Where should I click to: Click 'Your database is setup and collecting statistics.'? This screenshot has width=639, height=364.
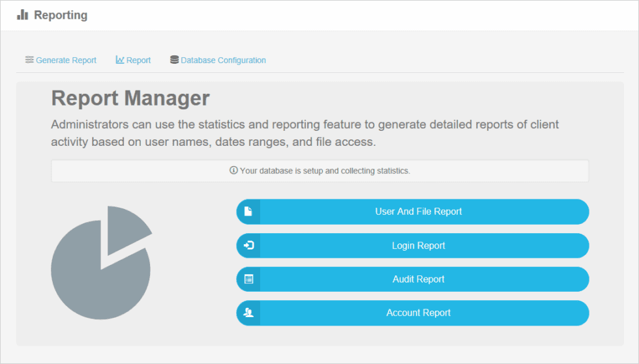point(325,171)
